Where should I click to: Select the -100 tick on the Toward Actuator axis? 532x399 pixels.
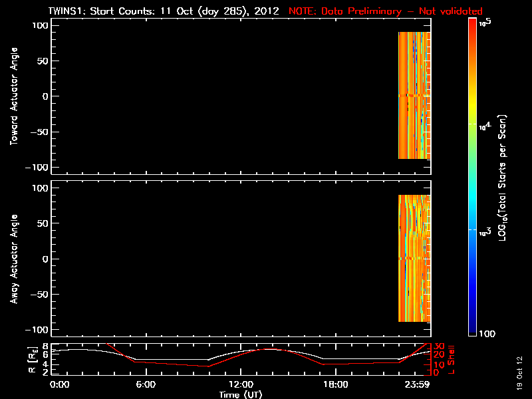[37, 168]
